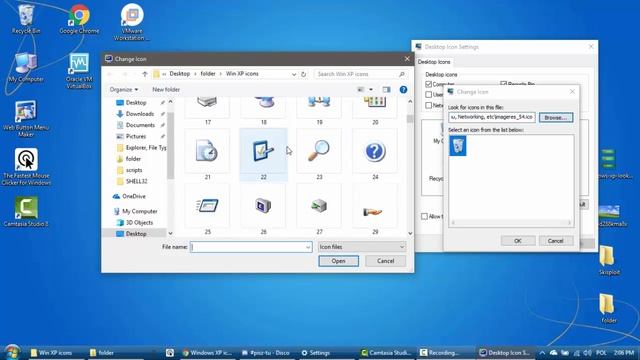Open Google Chrome desktop shortcut
Image resolution: width=640 pixels, height=360 pixels.
point(79,20)
